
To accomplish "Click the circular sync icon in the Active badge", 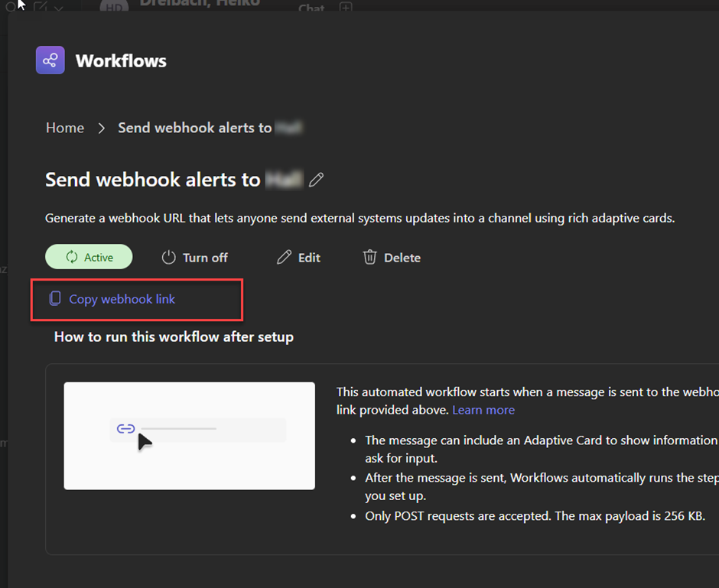I will (72, 258).
